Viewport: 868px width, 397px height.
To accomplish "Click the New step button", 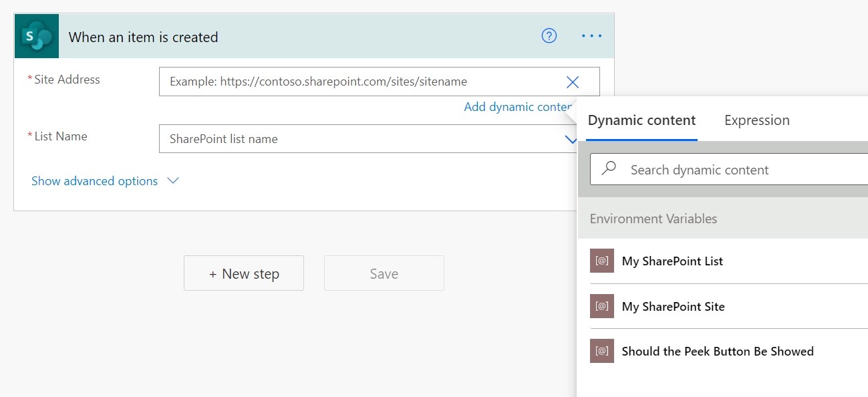I will point(244,273).
